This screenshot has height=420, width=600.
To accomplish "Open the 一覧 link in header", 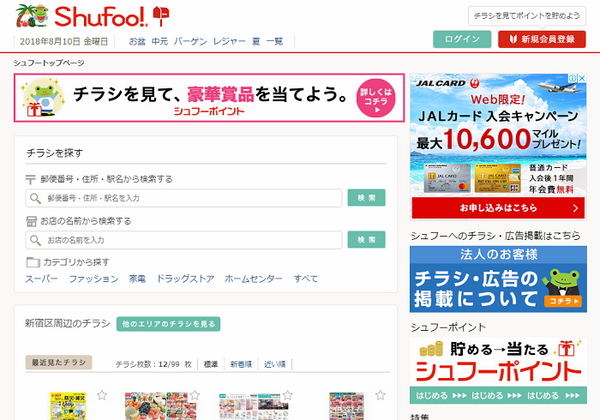I will 274,41.
